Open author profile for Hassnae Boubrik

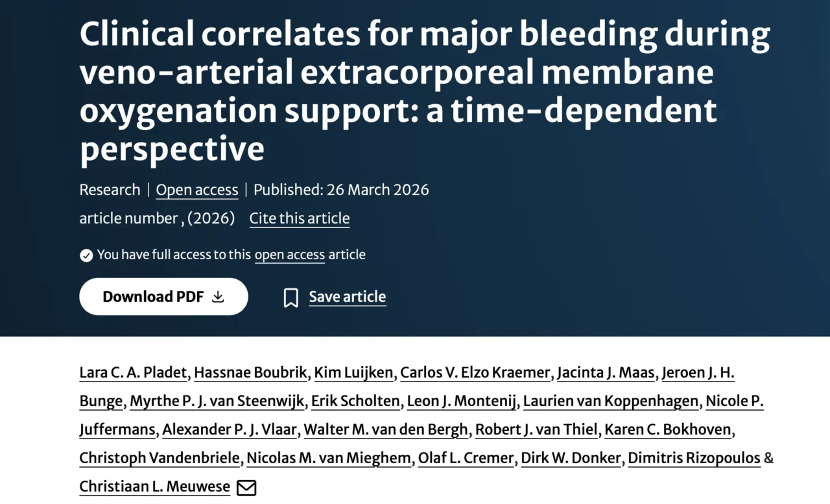(x=250, y=372)
